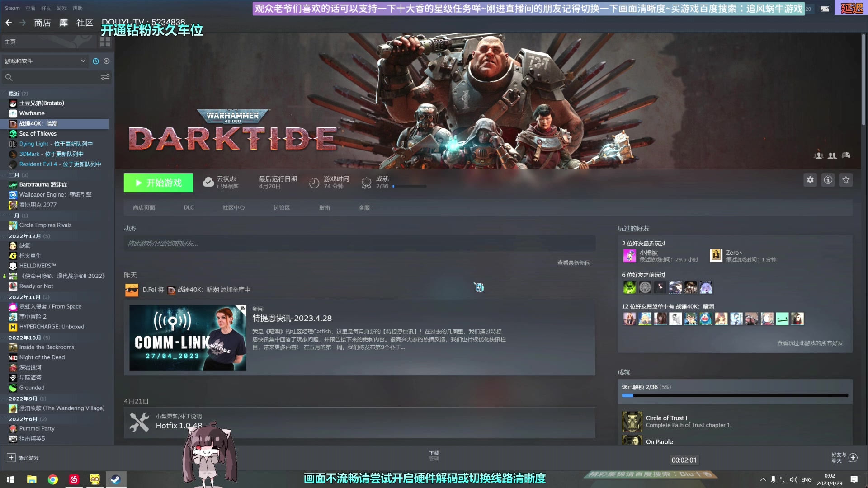Switch to the DLC tab
This screenshot has width=868, height=488.
coord(189,207)
